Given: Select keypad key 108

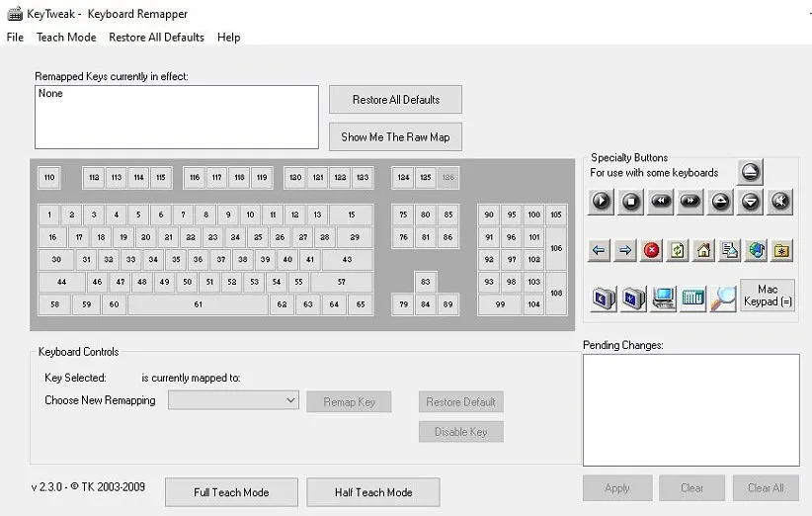Looking at the screenshot, I should coord(556,294).
